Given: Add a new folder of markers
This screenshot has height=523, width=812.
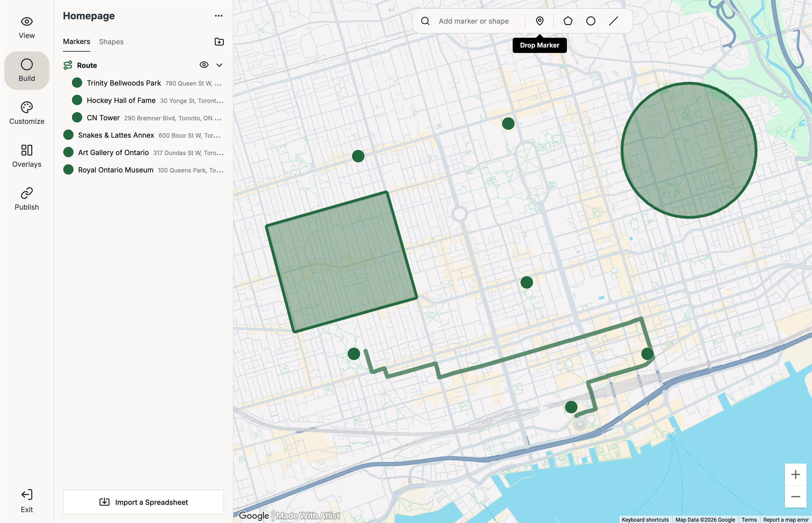Looking at the screenshot, I should [219, 42].
